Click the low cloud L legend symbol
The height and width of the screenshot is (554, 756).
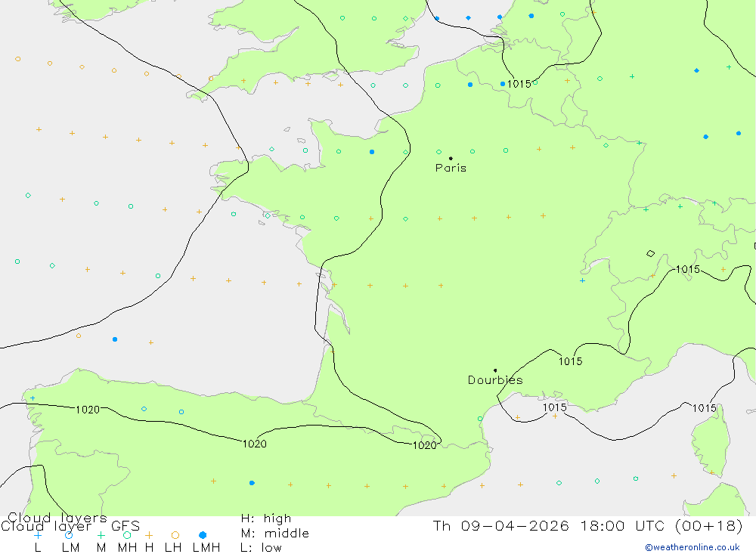pos(38,535)
